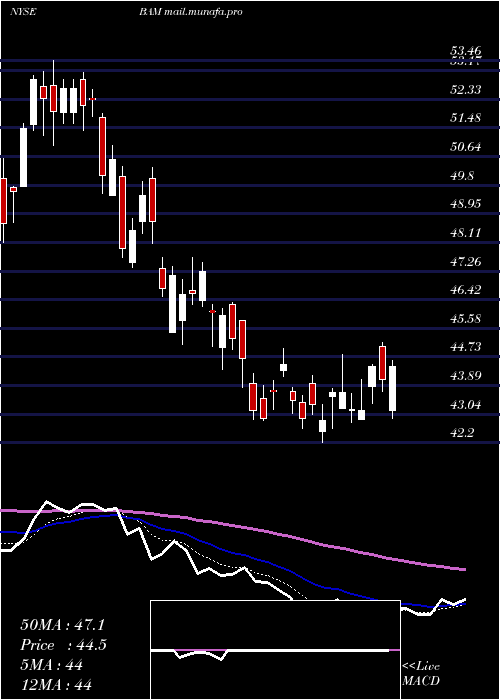The image size is (500, 700).
Task: Select the 47.26 price axis label
Action: point(466,261)
